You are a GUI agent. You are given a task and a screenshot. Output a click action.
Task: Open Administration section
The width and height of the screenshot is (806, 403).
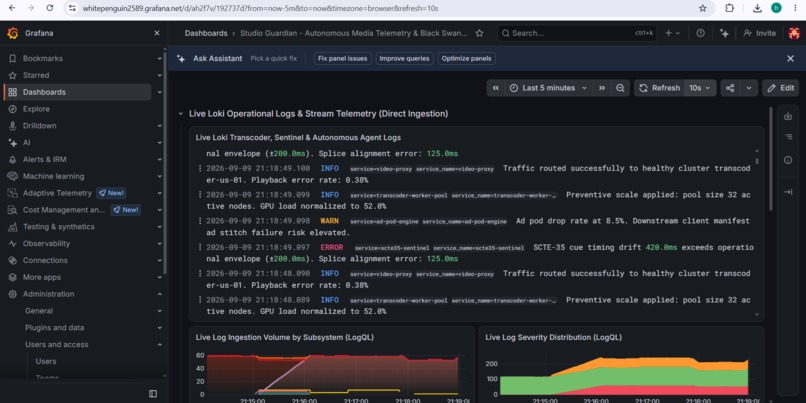pos(48,294)
